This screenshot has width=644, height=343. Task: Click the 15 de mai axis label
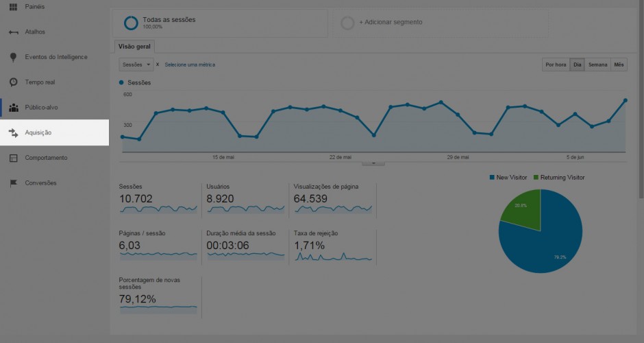[223, 157]
